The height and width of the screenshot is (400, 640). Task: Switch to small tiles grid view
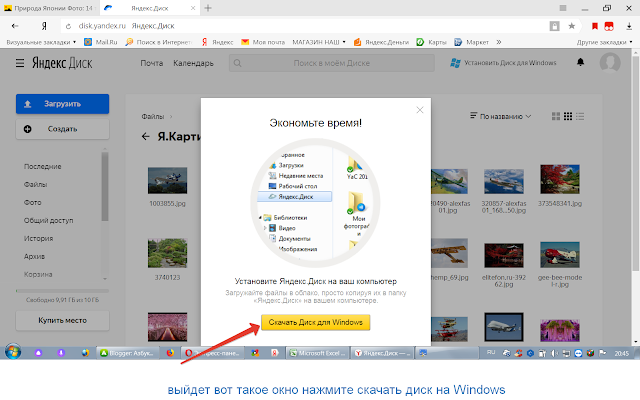click(x=568, y=116)
